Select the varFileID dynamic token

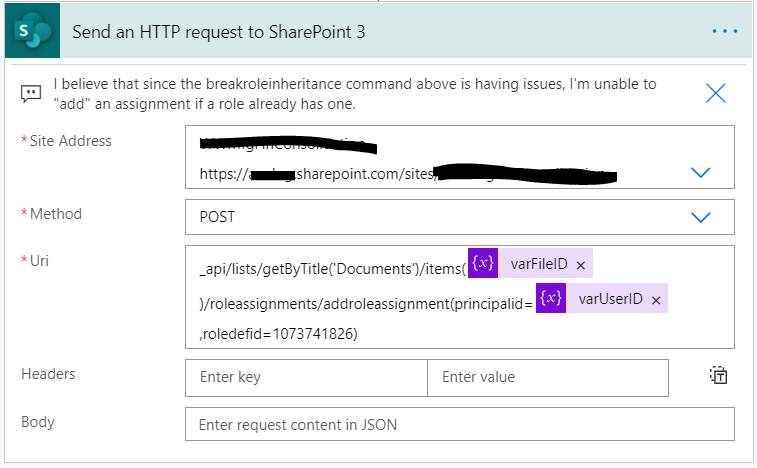538,265
